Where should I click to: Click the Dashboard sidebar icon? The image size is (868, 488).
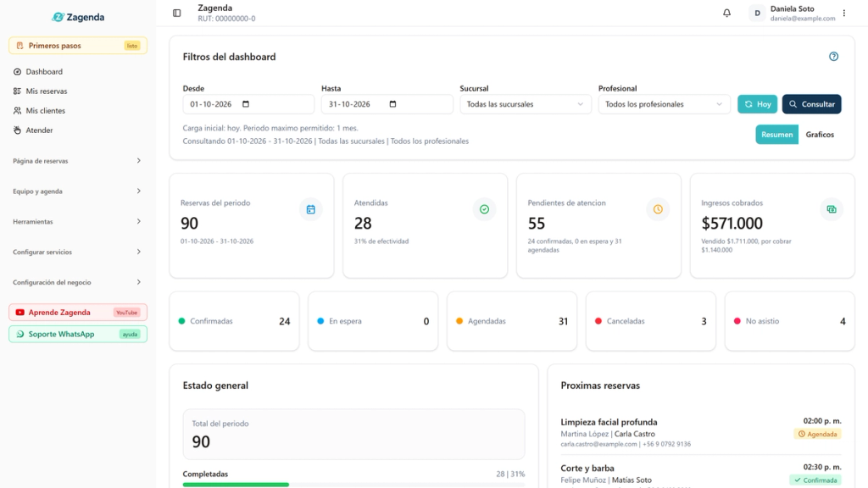pyautogui.click(x=17, y=71)
